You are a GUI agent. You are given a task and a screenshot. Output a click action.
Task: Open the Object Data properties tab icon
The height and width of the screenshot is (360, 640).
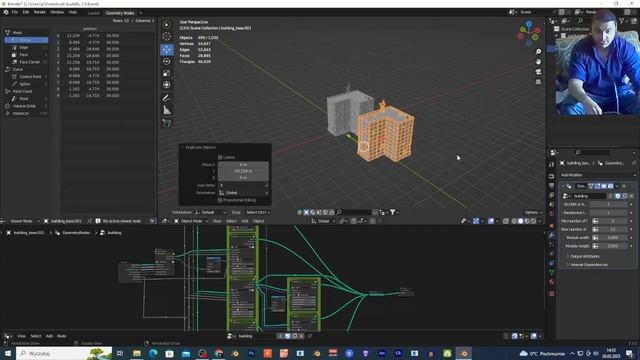(551, 272)
